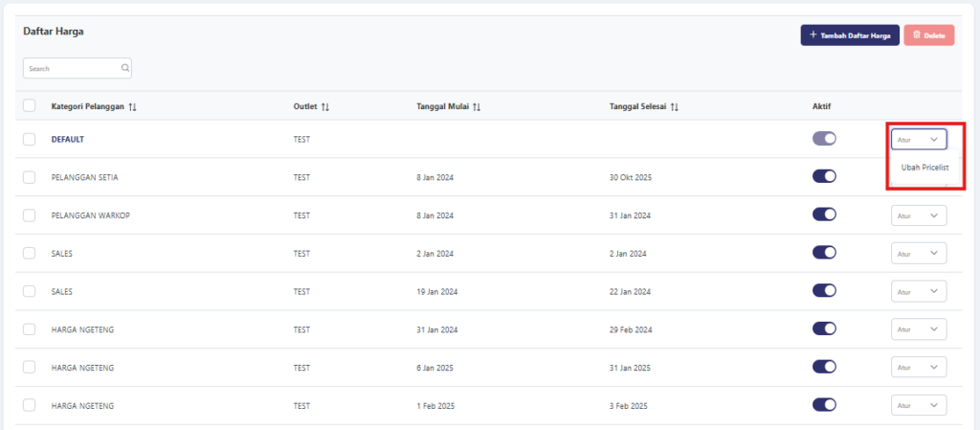Image resolution: width=980 pixels, height=430 pixels.
Task: Disable Aktif switch for DEFAULT row
Action: pos(824,139)
